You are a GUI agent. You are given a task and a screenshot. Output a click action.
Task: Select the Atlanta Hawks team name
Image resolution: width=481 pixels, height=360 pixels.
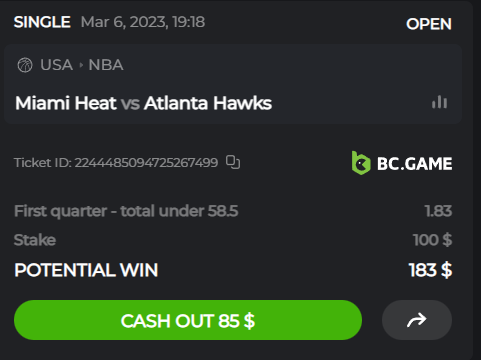(208, 103)
